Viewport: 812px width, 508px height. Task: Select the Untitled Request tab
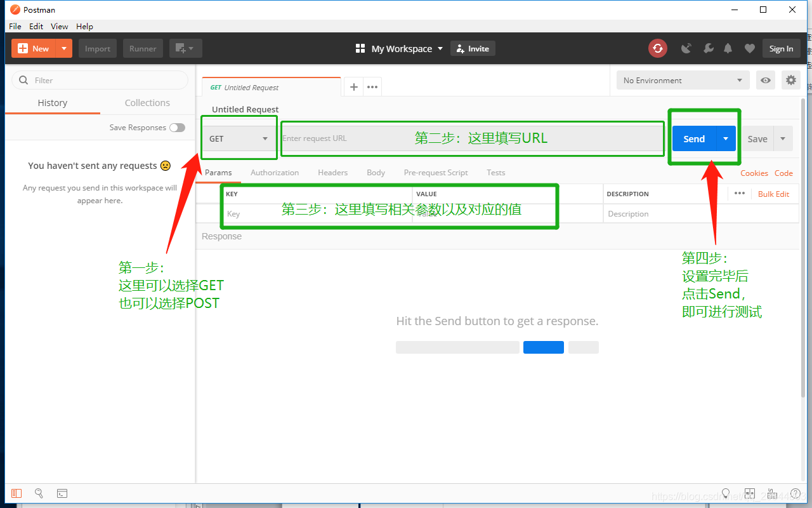click(x=272, y=88)
